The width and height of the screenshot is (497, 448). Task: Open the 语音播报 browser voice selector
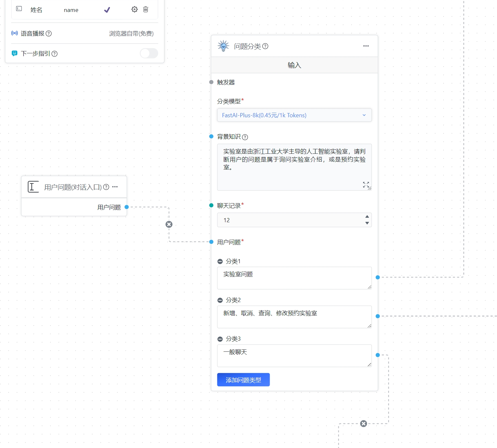coord(131,34)
